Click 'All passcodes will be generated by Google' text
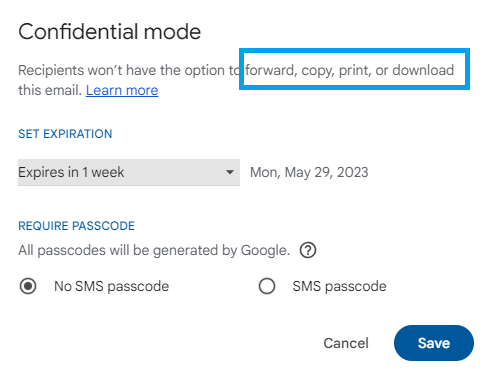 click(x=154, y=250)
